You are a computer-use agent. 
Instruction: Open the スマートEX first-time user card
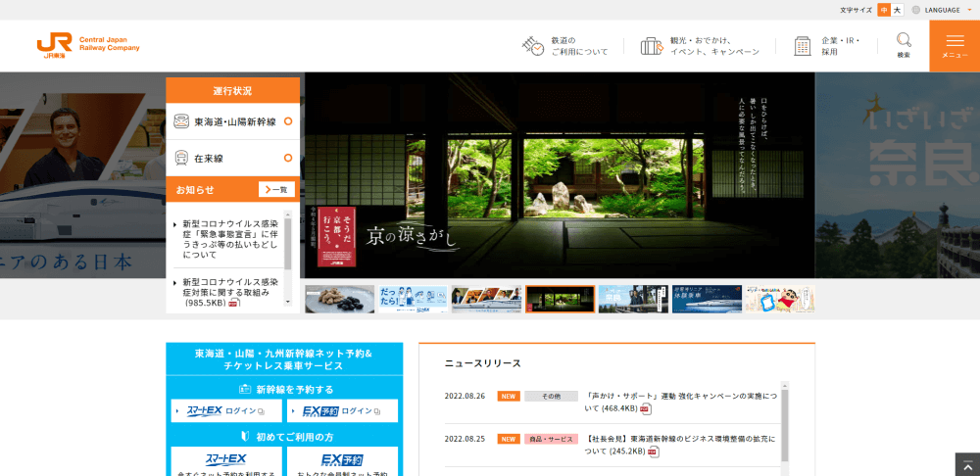coord(227,461)
